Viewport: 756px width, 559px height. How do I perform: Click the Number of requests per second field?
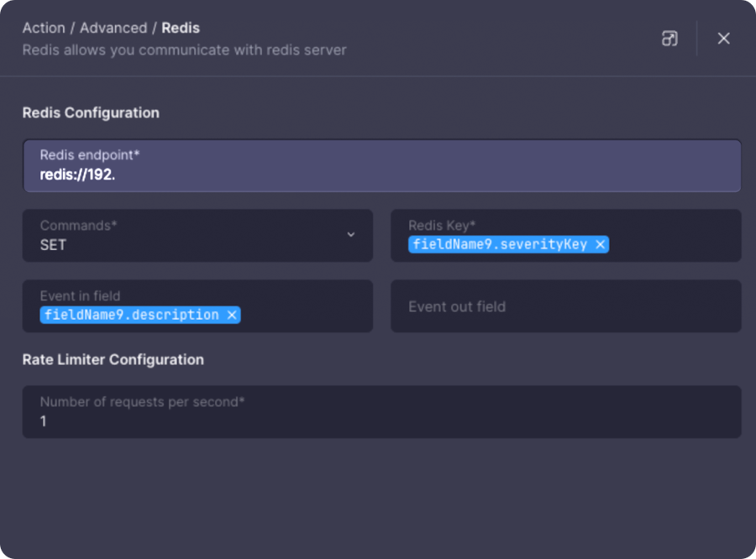(x=382, y=411)
